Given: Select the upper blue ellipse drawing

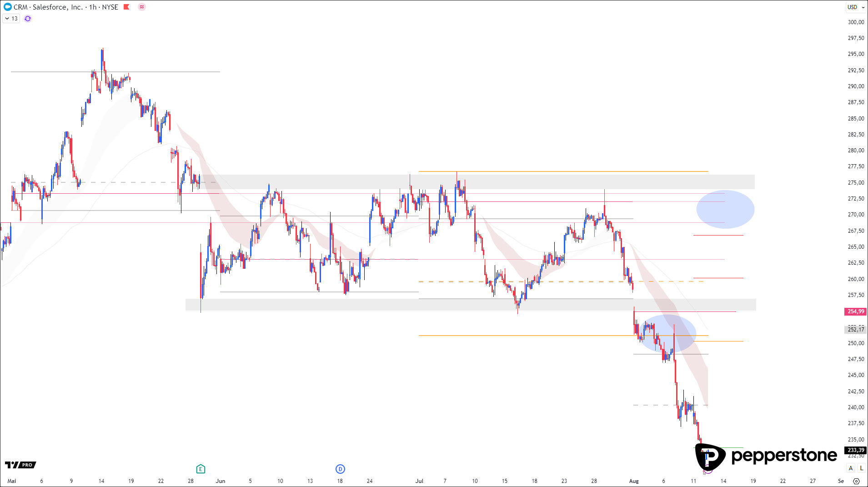Looking at the screenshot, I should pos(725,209).
